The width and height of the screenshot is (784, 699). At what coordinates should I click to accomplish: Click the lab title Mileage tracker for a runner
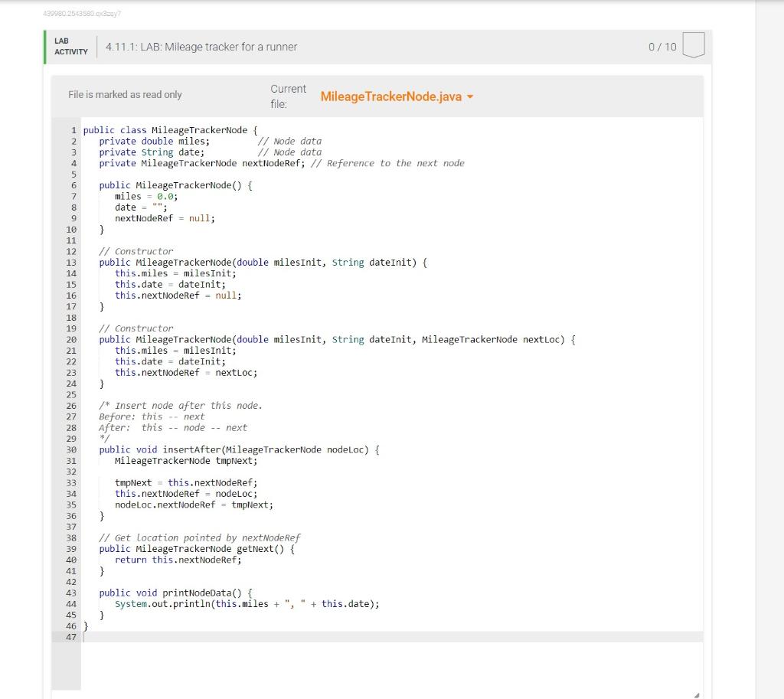pos(201,47)
